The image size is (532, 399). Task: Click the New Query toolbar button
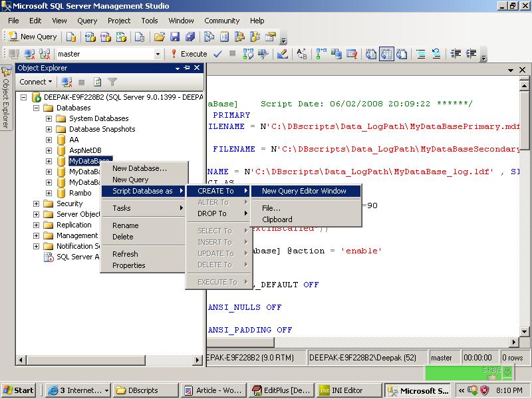[33, 37]
